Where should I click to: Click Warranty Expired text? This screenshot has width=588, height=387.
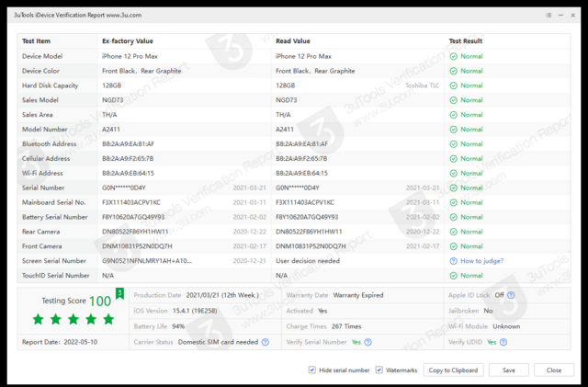click(x=358, y=295)
